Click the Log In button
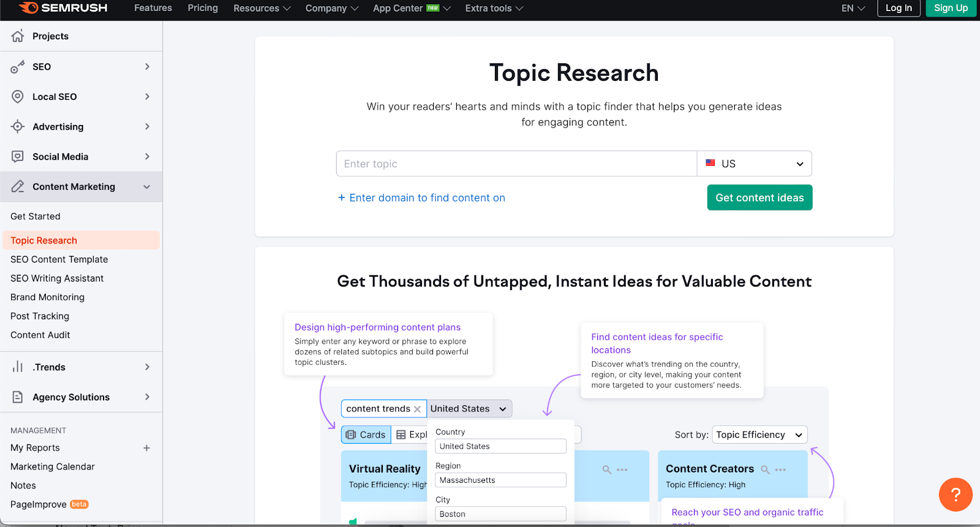 899,8
